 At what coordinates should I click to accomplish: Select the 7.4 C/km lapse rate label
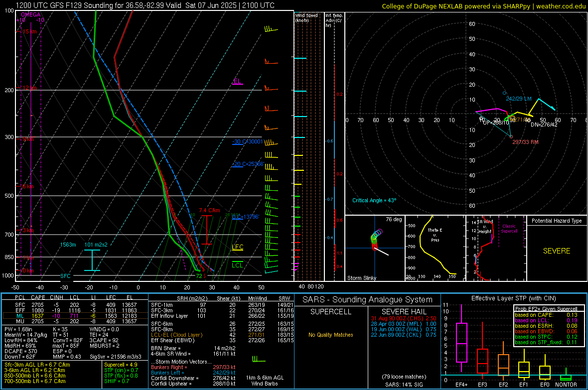click(x=209, y=210)
